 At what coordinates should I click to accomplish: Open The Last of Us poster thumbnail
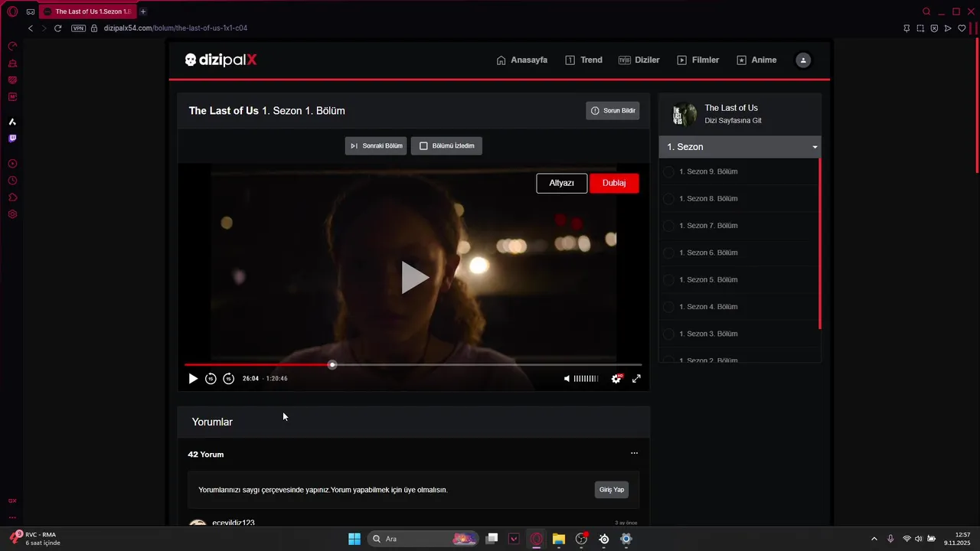tap(684, 115)
